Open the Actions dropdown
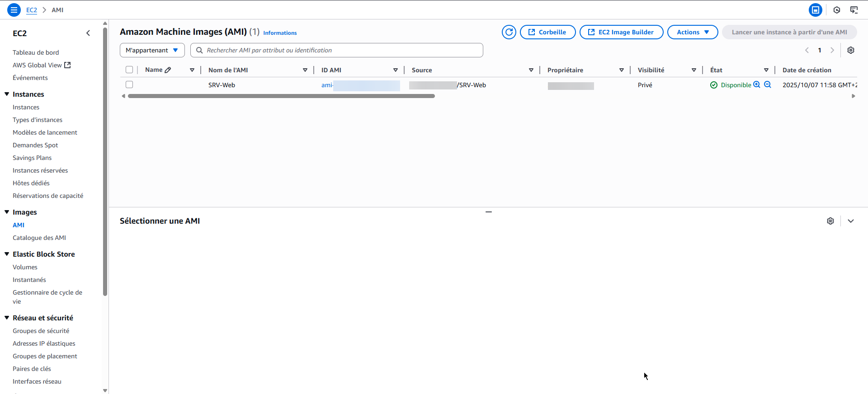This screenshot has height=394, width=868. (x=693, y=32)
